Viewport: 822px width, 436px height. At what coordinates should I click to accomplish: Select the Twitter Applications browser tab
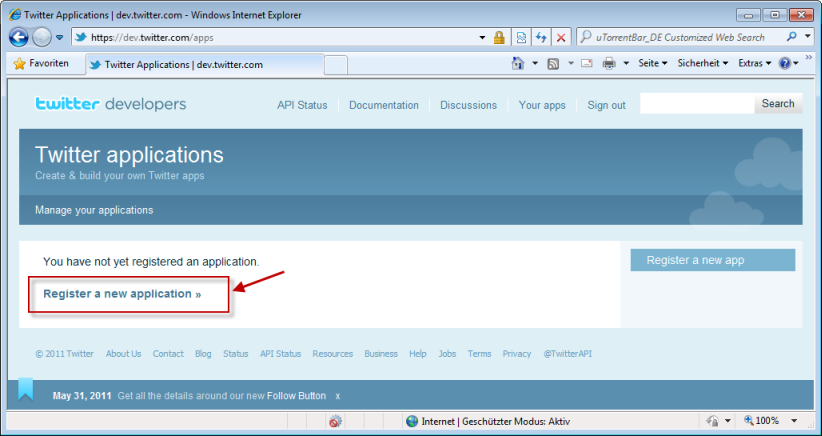click(183, 64)
